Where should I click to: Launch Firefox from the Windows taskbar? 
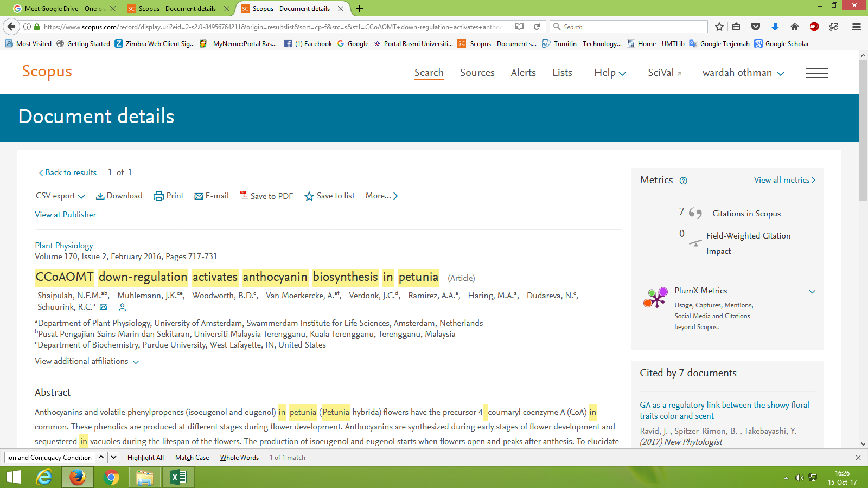coord(78,477)
